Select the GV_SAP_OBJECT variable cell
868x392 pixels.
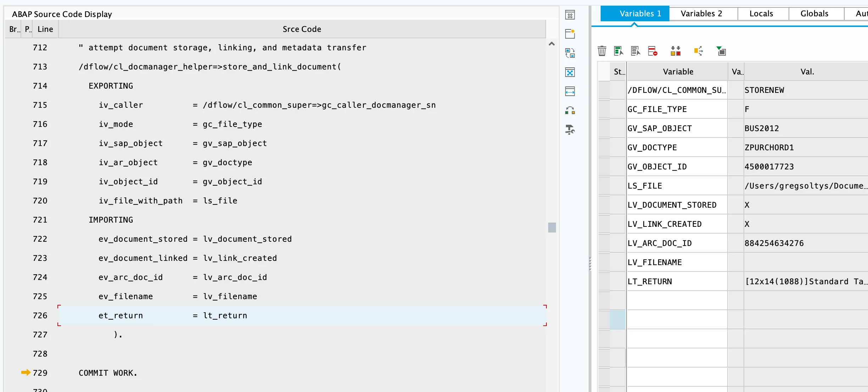click(677, 128)
